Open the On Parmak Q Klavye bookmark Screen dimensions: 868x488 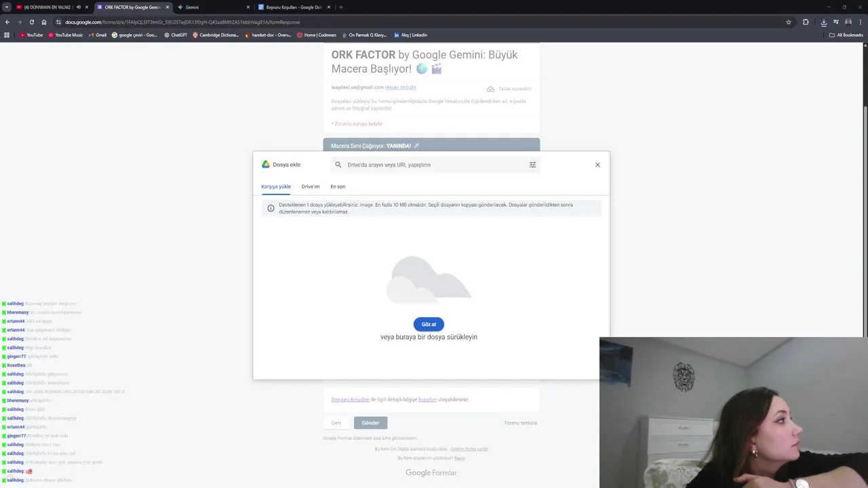pyautogui.click(x=363, y=35)
